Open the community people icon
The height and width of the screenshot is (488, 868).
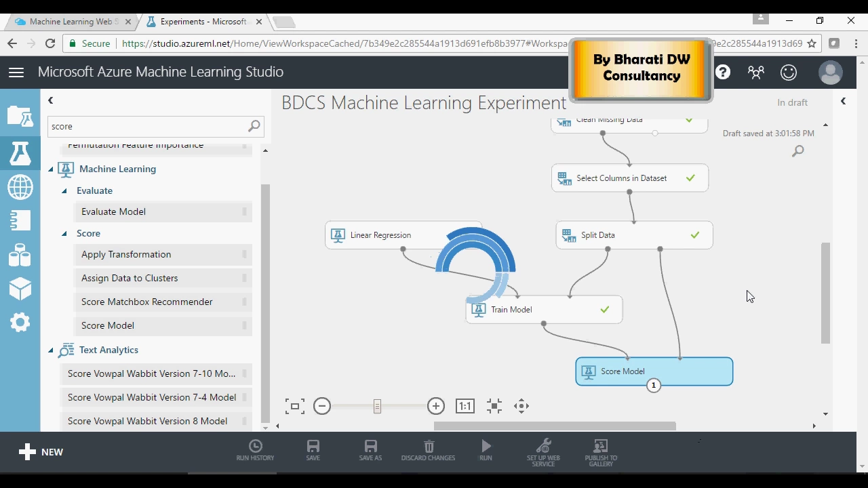point(756,72)
